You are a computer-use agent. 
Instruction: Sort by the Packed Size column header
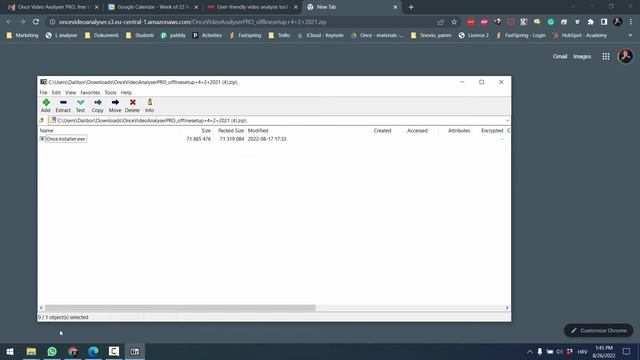pos(231,131)
